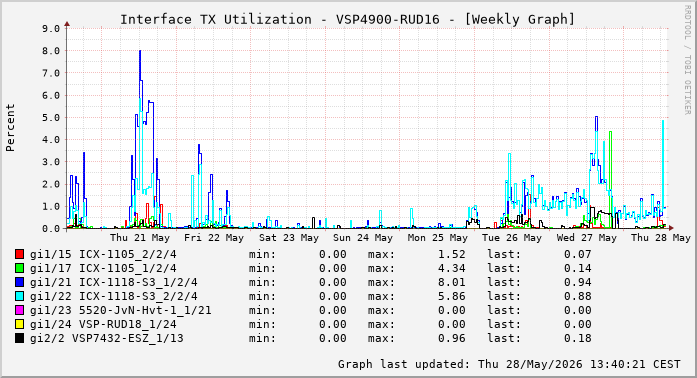The height and width of the screenshot is (378, 697).
Task: Click the max value 0.96
Action: [x=452, y=338]
